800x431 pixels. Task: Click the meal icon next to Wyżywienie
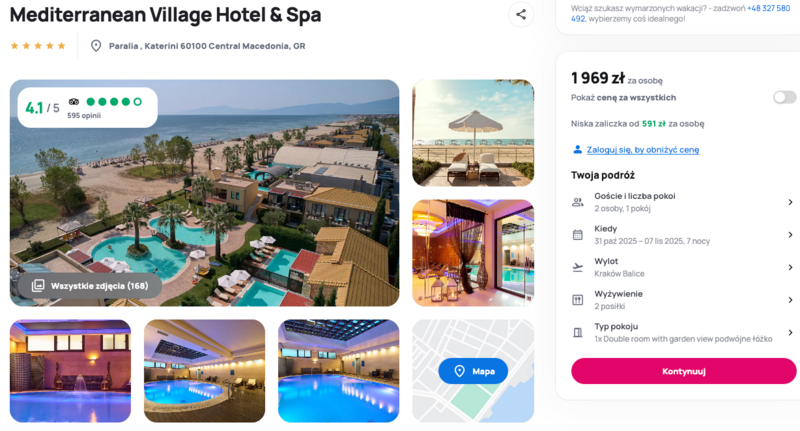tap(578, 300)
